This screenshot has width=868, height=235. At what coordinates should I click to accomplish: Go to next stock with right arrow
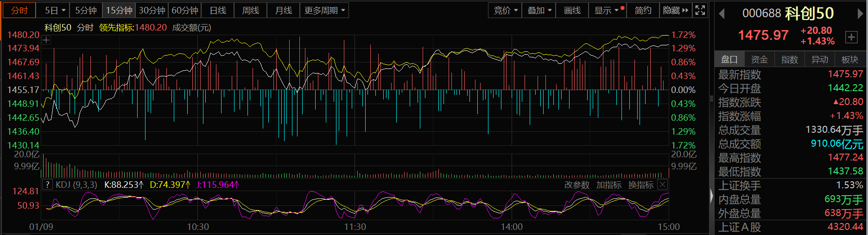pyautogui.click(x=861, y=14)
